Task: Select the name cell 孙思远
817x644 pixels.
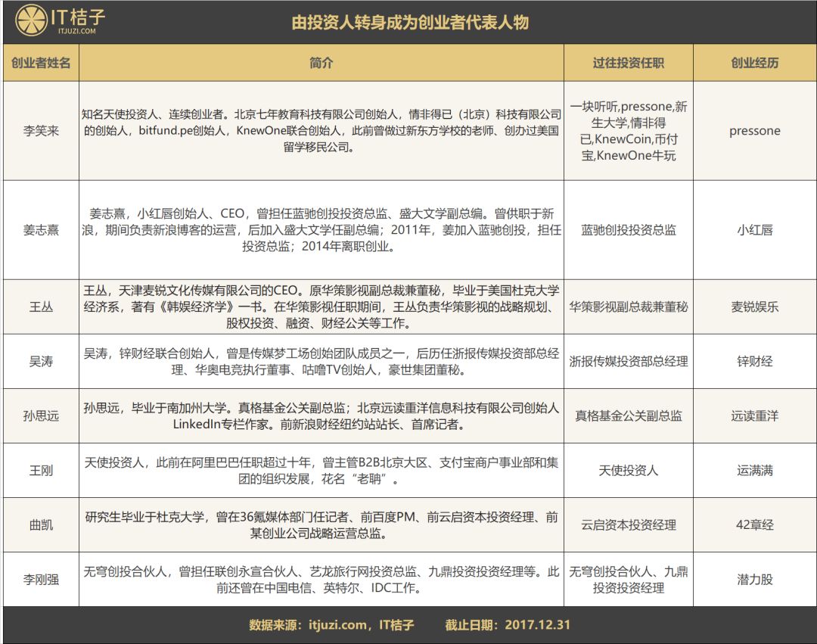Action: (x=41, y=415)
